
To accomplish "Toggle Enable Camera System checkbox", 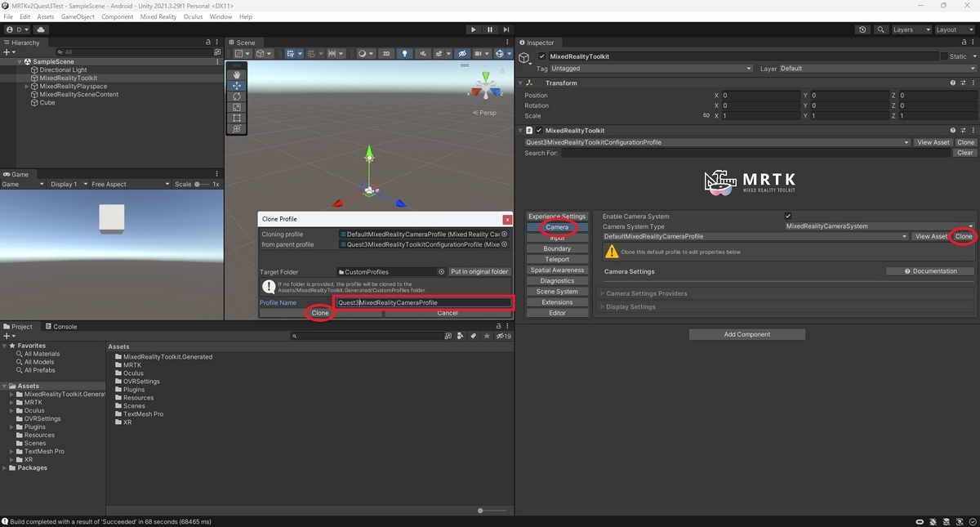I will (788, 217).
